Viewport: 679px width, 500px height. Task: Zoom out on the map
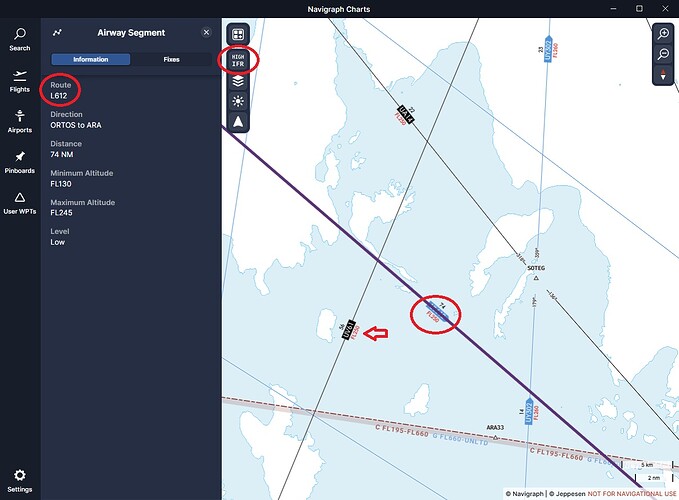tap(663, 54)
